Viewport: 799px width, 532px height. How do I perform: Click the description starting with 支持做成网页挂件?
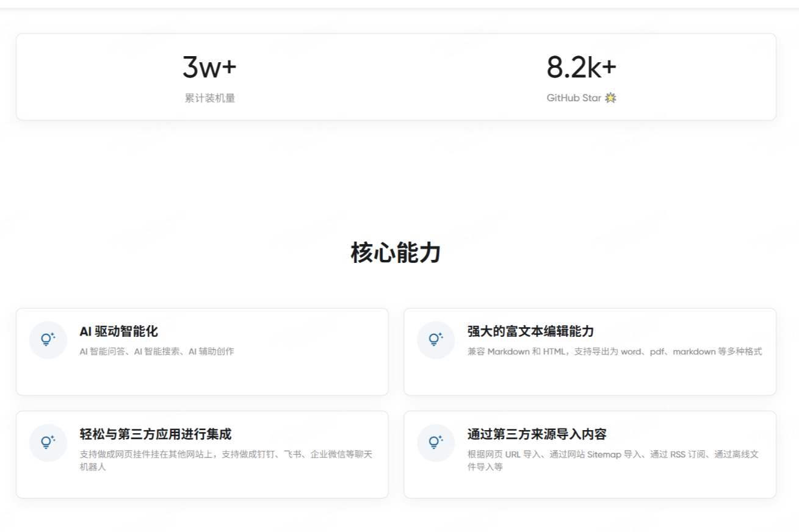click(226, 461)
